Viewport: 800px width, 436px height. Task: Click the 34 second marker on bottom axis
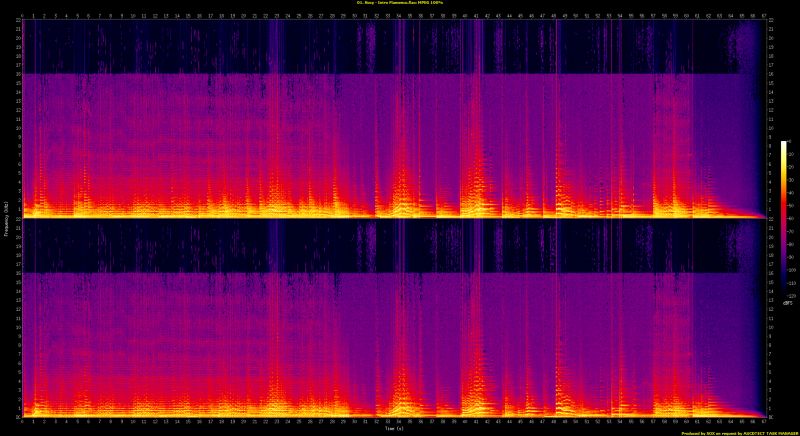tap(398, 422)
